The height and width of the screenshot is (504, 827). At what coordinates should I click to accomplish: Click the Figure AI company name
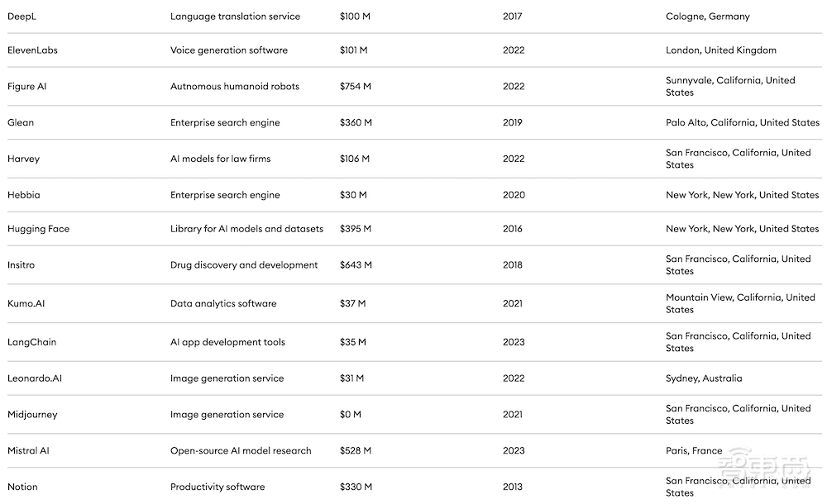click(x=26, y=87)
